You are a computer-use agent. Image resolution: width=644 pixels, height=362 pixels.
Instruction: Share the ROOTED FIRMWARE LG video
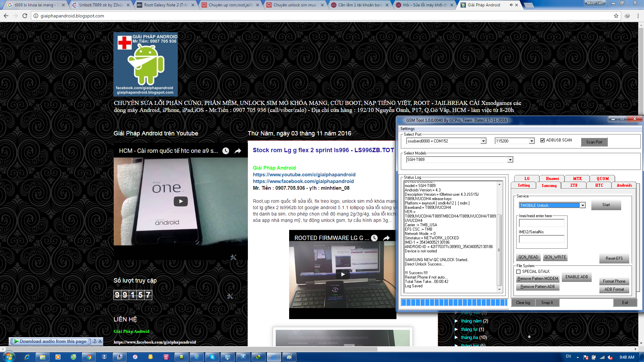tap(386, 238)
